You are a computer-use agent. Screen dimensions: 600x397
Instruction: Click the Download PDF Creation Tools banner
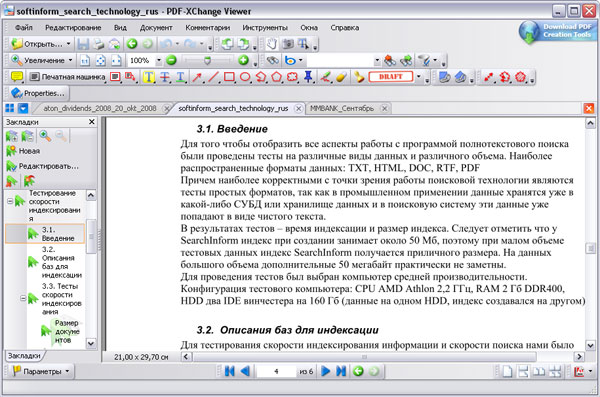(558, 31)
